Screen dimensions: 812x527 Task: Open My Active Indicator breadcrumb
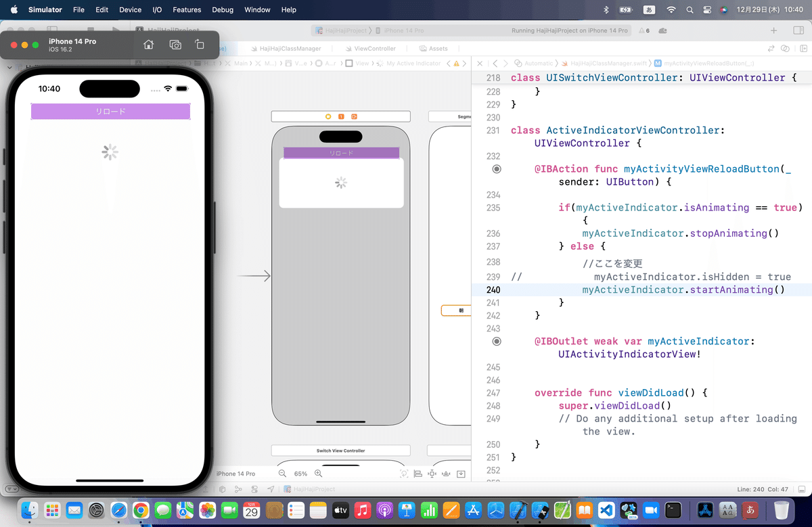point(409,64)
